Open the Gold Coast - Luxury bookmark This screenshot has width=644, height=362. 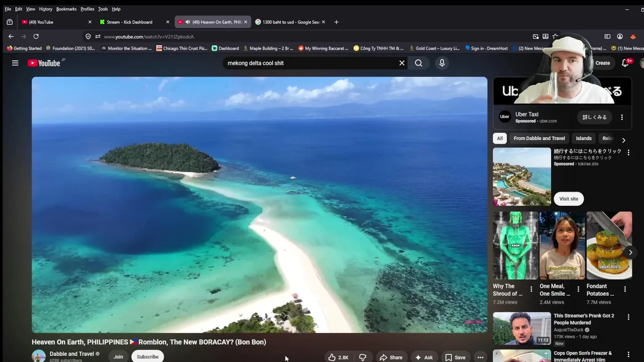(435, 48)
